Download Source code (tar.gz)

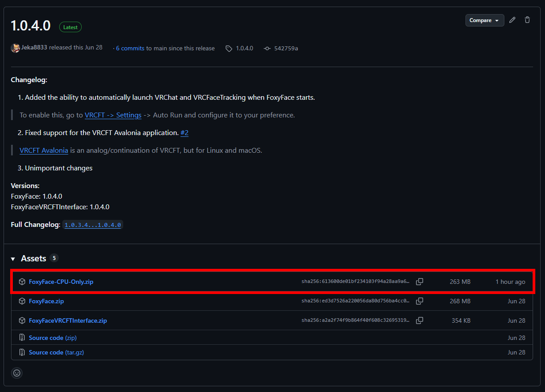[56, 352]
